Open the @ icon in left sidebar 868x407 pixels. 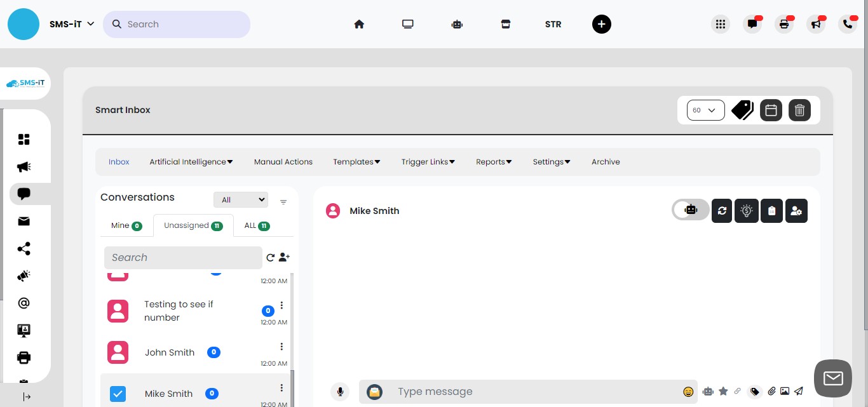[24, 303]
